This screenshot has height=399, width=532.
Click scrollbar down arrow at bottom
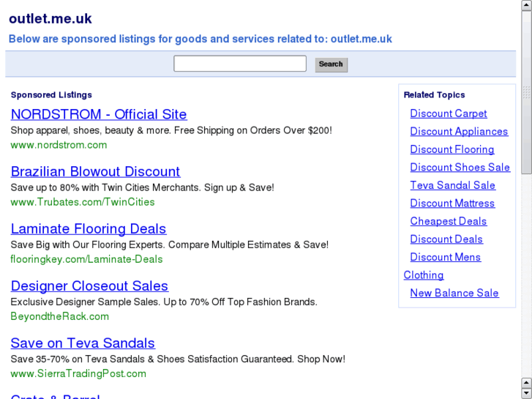[527, 394]
